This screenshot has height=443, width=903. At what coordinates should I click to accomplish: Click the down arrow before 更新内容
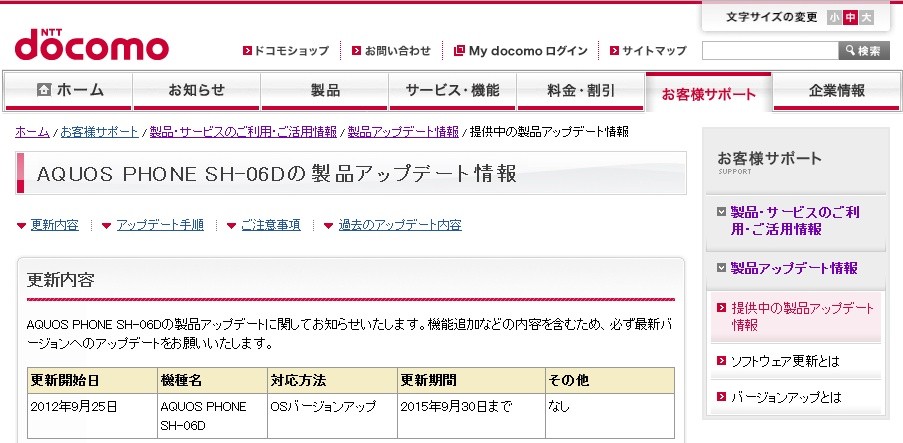point(21,226)
